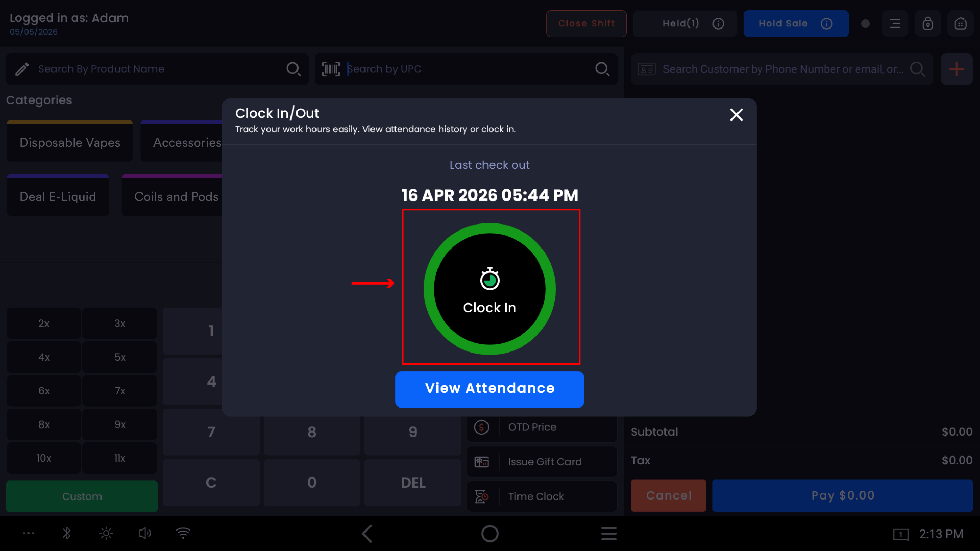This screenshot has width=980, height=551.
Task: Open the hamburger menu in top bar
Action: (x=895, y=24)
